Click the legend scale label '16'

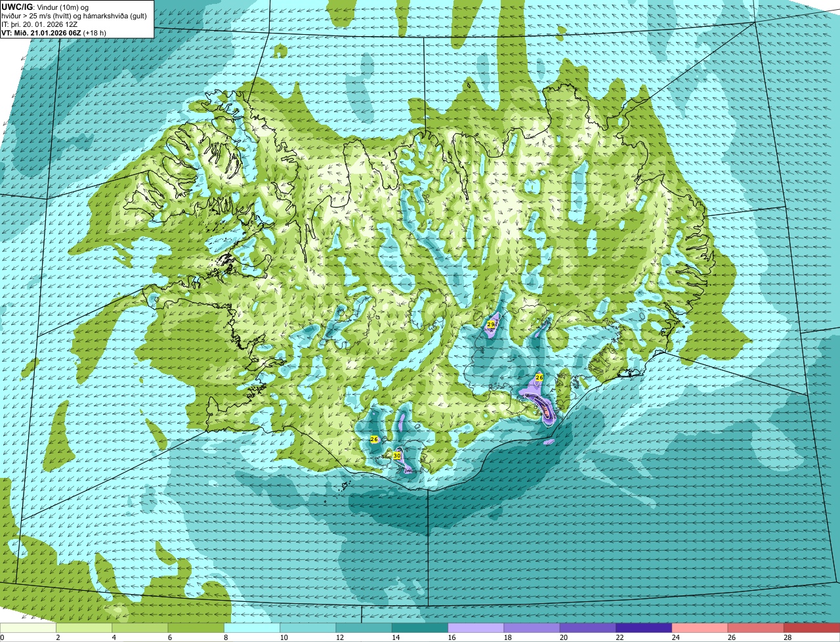point(451,637)
